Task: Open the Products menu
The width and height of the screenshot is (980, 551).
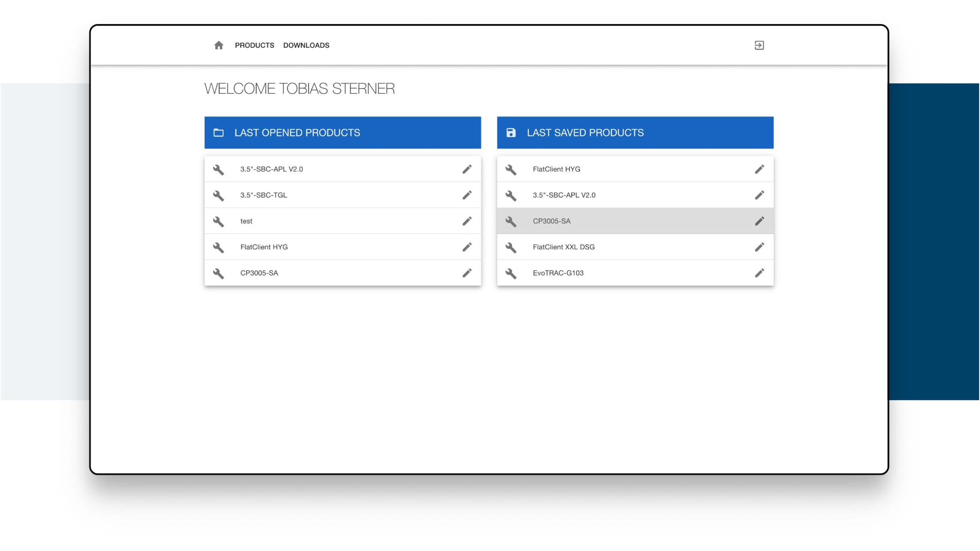Action: [254, 45]
